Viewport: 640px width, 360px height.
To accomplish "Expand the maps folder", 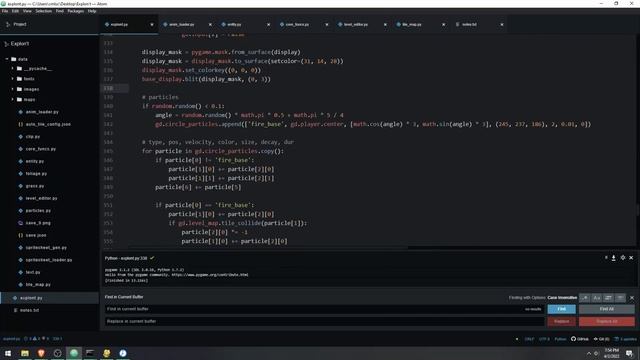I will (13, 99).
